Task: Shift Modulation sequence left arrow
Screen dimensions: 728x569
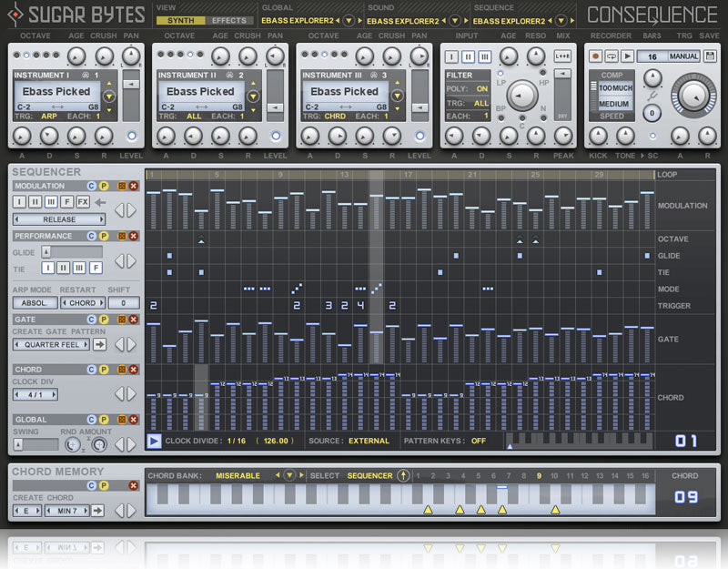Action: (x=119, y=210)
